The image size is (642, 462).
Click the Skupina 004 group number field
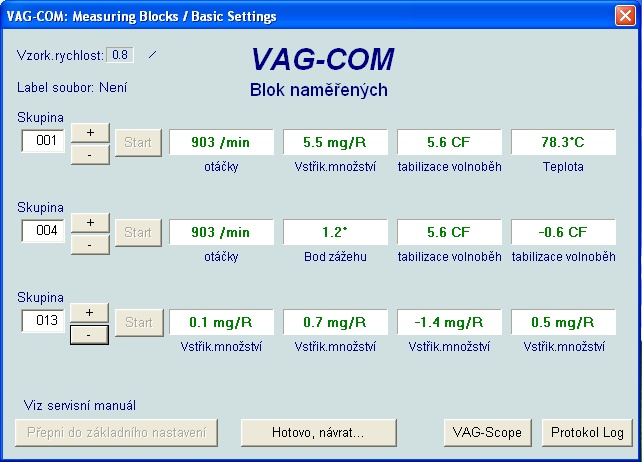43,231
